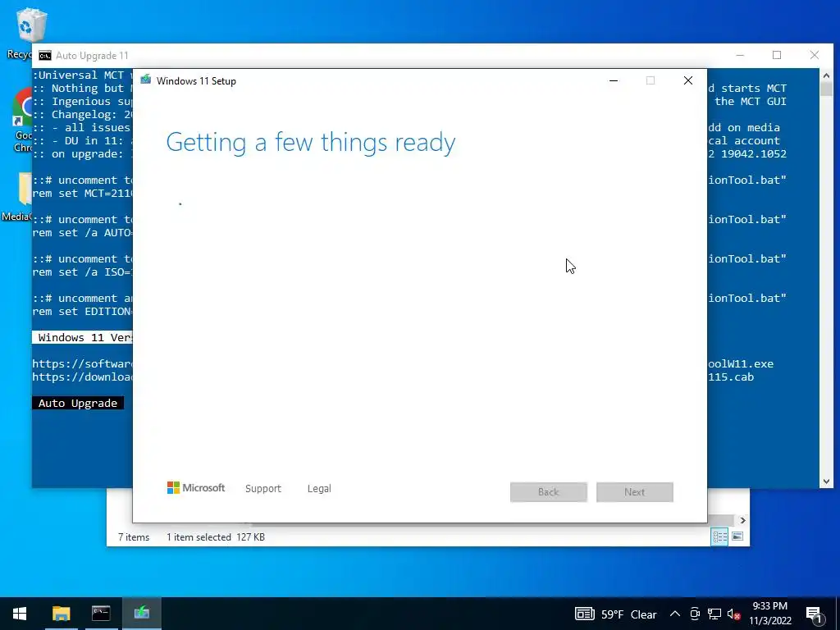Viewport: 840px width, 630px height.
Task: Click the '7 items' status bar text
Action: (x=134, y=536)
